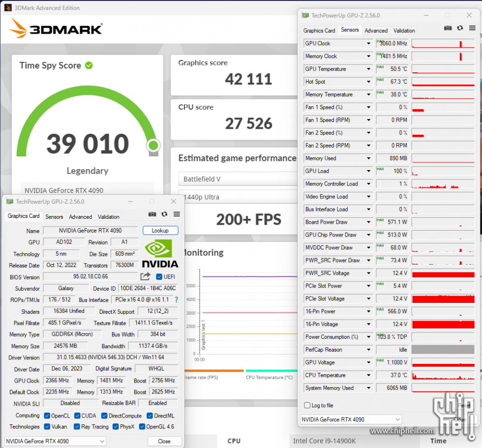The height and width of the screenshot is (448, 482).
Task: Click the CPU Temperature sensor graph
Action: coord(443,375)
